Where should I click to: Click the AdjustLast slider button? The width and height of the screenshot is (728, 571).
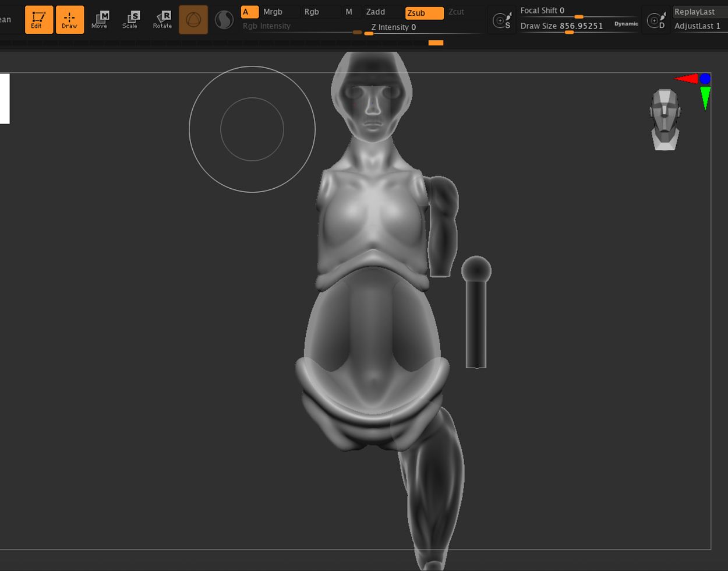tap(698, 26)
